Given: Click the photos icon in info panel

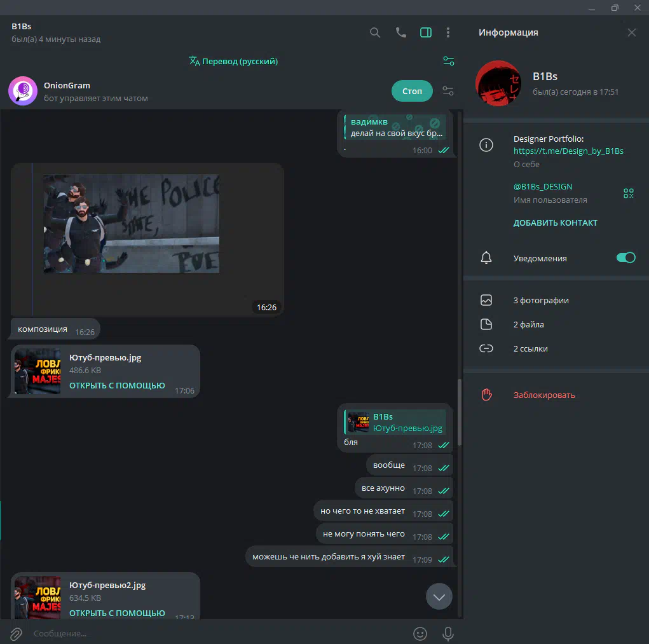Looking at the screenshot, I should [x=486, y=300].
